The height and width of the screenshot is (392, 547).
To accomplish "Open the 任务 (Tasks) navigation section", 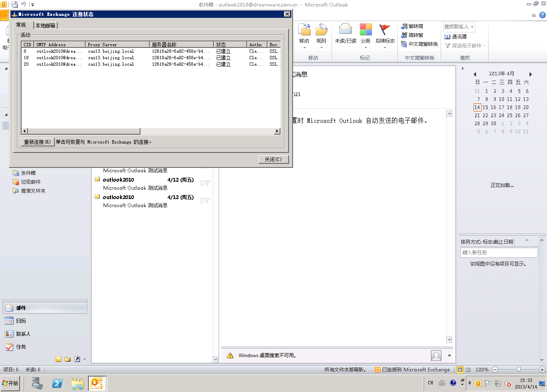I will (45, 347).
